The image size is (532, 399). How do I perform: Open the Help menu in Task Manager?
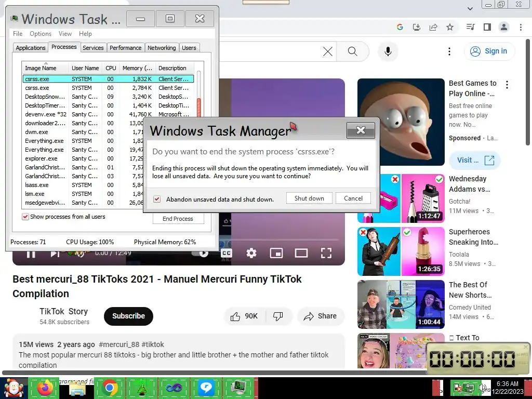(85, 34)
